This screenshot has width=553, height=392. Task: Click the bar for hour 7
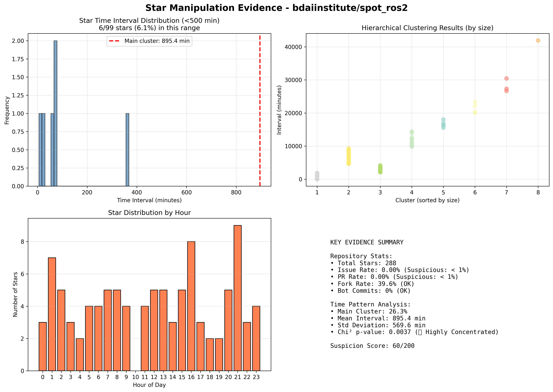pyautogui.click(x=108, y=330)
